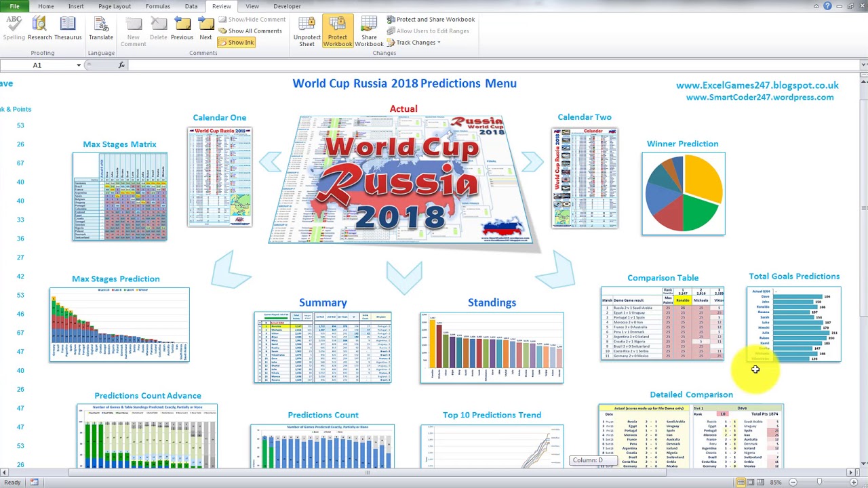Viewport: 868px width, 488px height.
Task: Click the Standings heading link
Action: (x=492, y=303)
